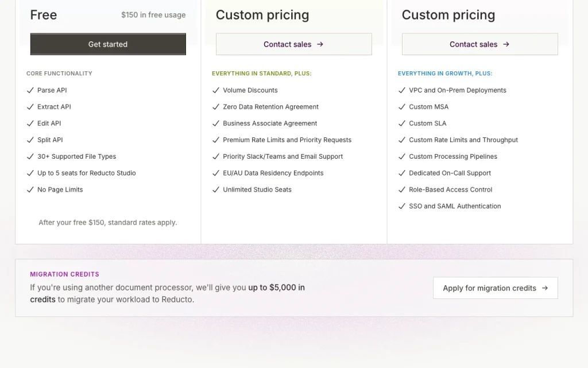The height and width of the screenshot is (368, 588).
Task: Click checkmark beside Custom SLA
Action: click(401, 123)
